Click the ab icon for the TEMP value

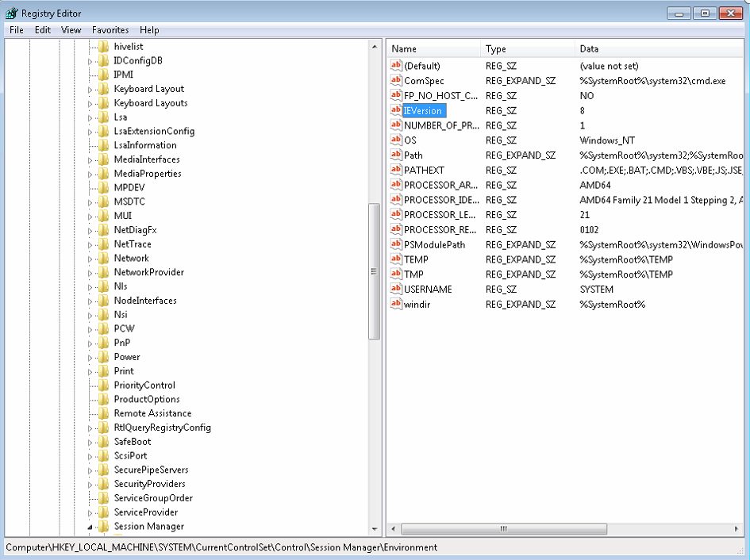click(x=395, y=259)
